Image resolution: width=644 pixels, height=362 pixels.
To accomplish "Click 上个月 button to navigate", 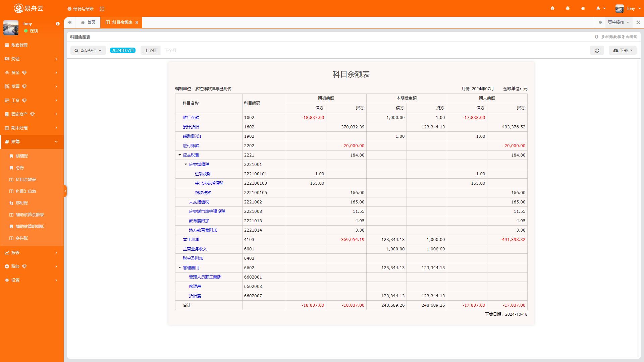I will click(150, 50).
